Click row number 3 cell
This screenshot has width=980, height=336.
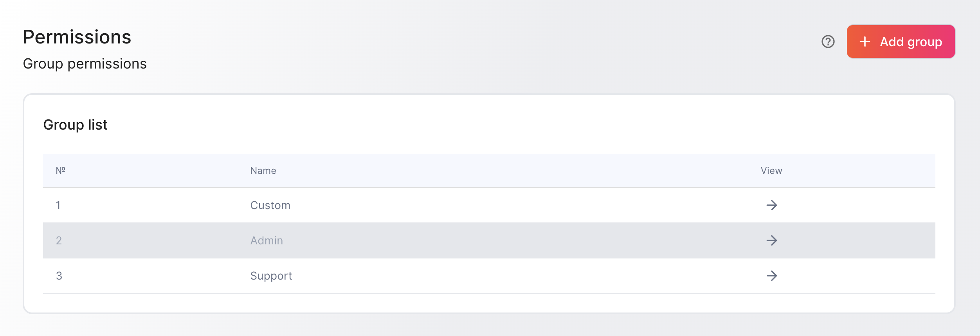pyautogui.click(x=59, y=276)
